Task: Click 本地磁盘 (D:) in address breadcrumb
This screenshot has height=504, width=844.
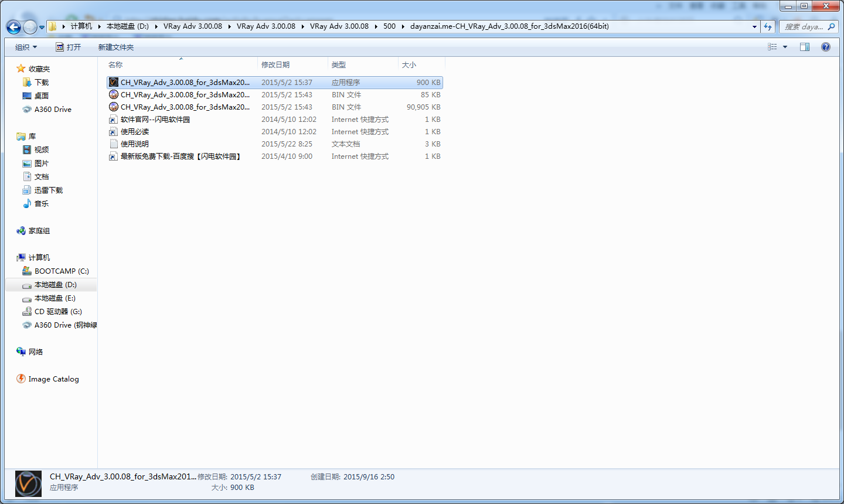Action: pyautogui.click(x=128, y=26)
